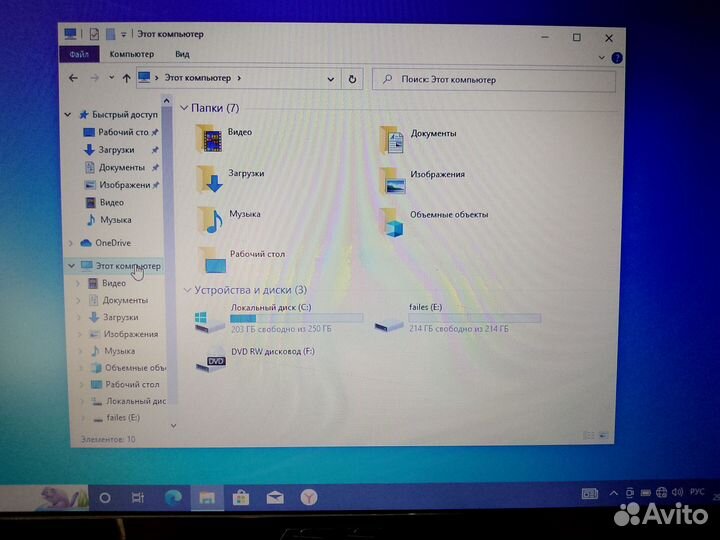The height and width of the screenshot is (540, 720).
Task: Go up one level with up arrow
Action: (x=126, y=78)
